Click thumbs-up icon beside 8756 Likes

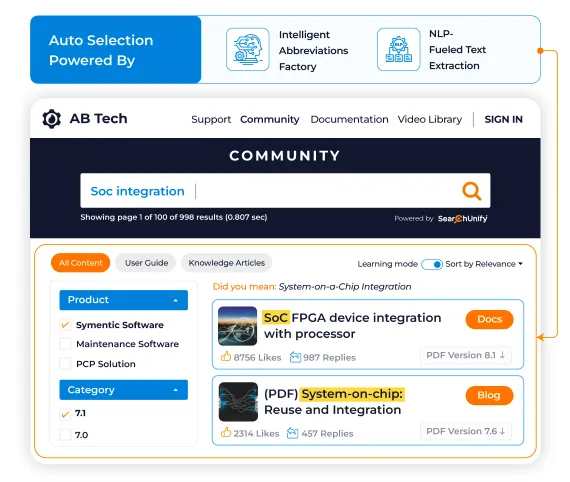[x=226, y=356]
